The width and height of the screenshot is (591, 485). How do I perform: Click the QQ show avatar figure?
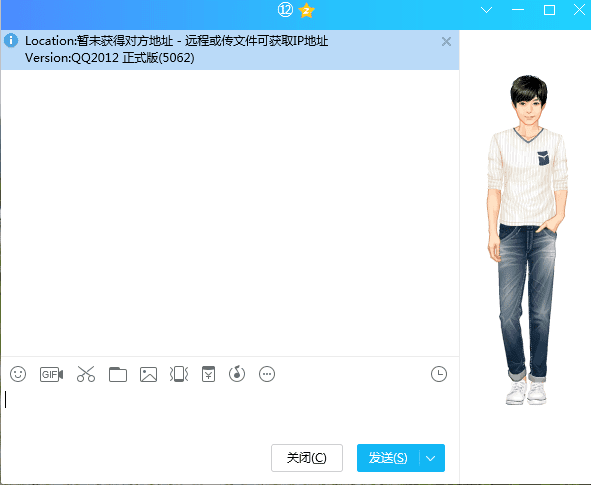pos(527,240)
